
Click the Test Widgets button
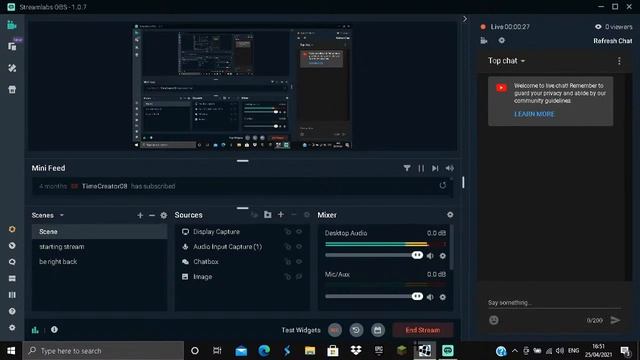(301, 330)
